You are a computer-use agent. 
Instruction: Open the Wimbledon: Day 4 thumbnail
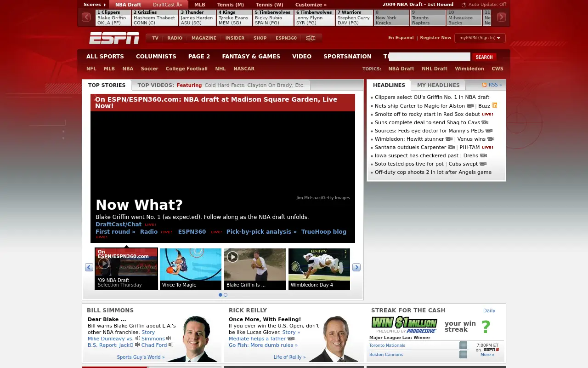click(x=319, y=269)
